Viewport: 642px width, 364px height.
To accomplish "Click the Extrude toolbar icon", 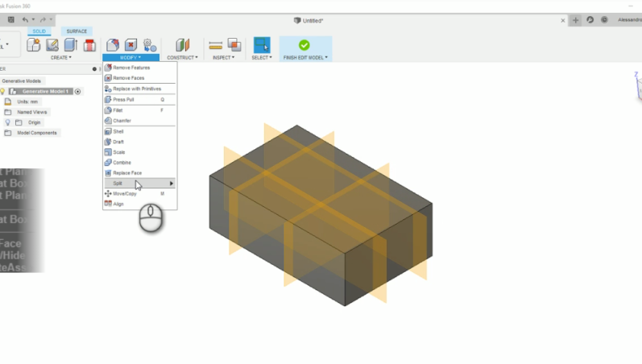I will [70, 45].
